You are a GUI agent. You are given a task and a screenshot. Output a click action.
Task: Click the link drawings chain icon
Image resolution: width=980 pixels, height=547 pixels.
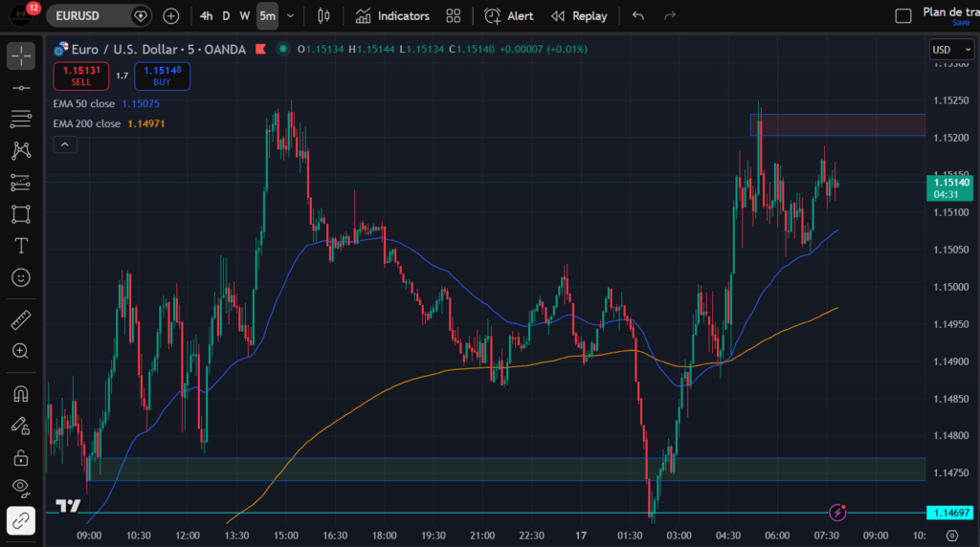click(x=21, y=520)
